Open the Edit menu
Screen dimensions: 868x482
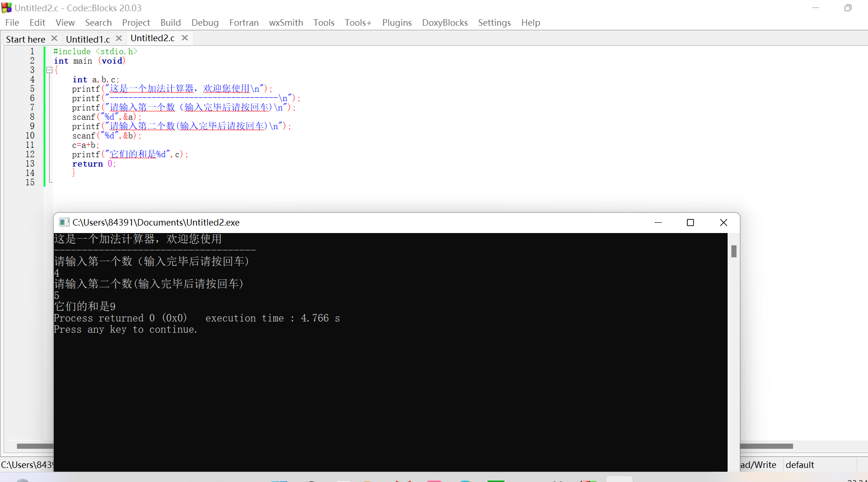(x=37, y=22)
